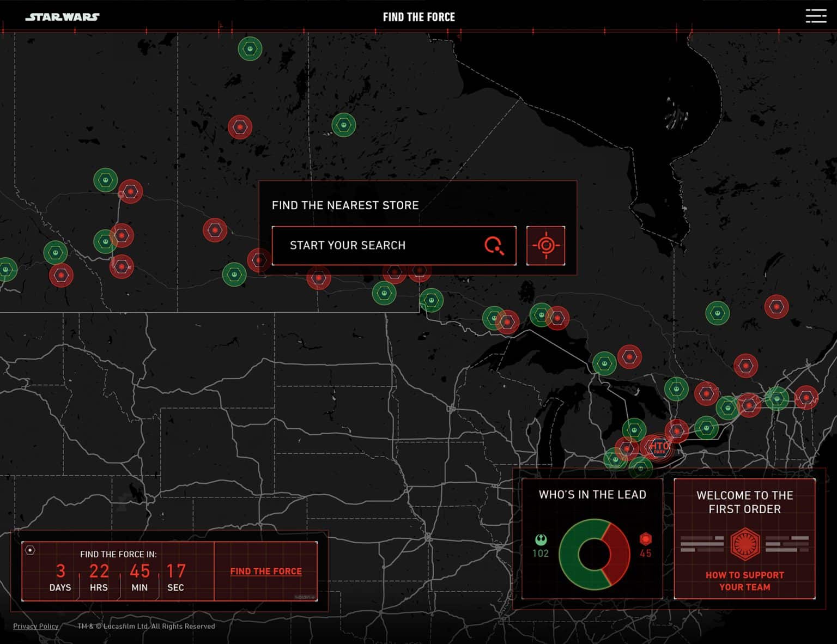Image resolution: width=837 pixels, height=644 pixels.
Task: Click the Find the Force page title
Action: [x=418, y=17]
